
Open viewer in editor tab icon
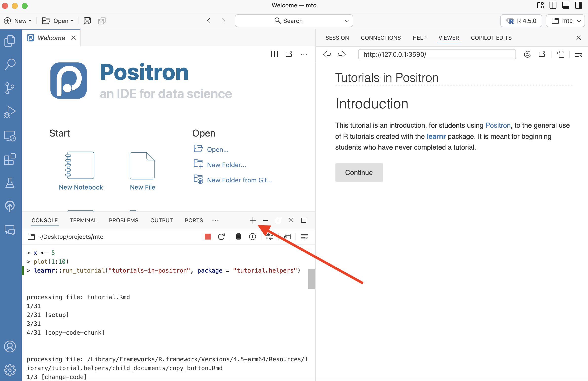click(561, 54)
